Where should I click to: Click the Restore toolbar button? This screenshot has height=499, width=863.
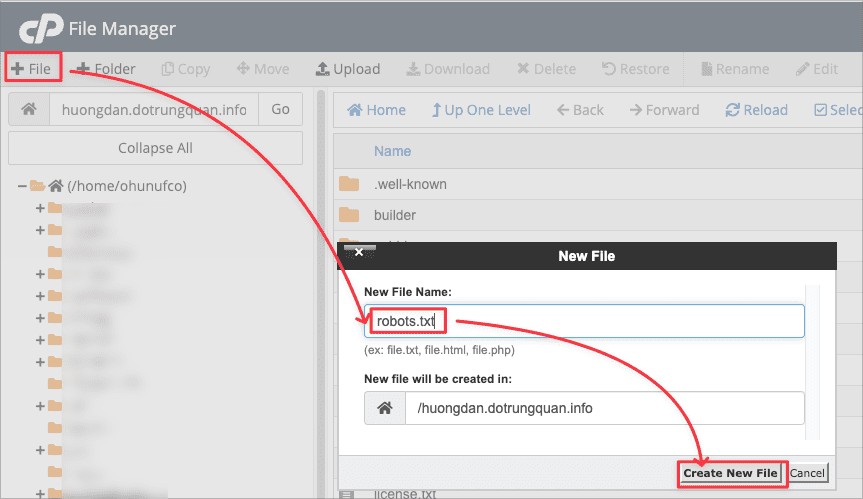(636, 69)
